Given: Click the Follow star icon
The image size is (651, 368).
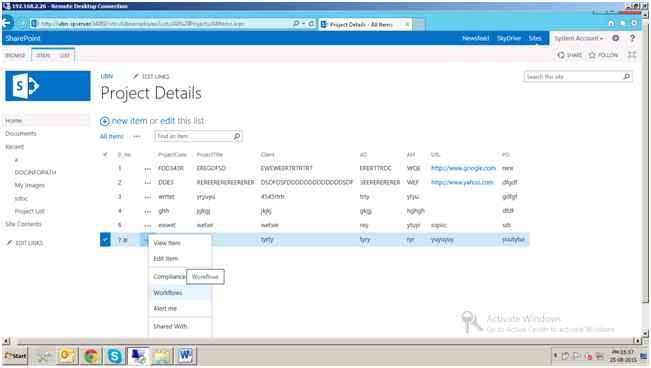Looking at the screenshot, I should pos(592,55).
